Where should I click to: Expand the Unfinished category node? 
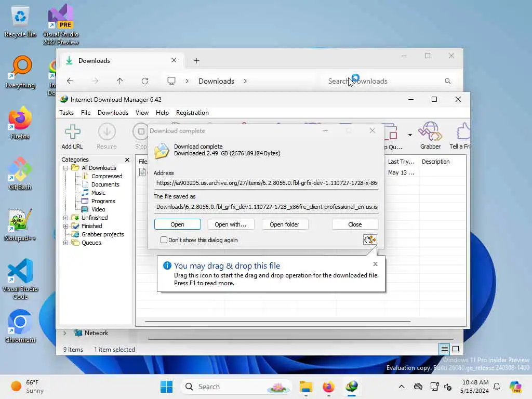pos(66,218)
